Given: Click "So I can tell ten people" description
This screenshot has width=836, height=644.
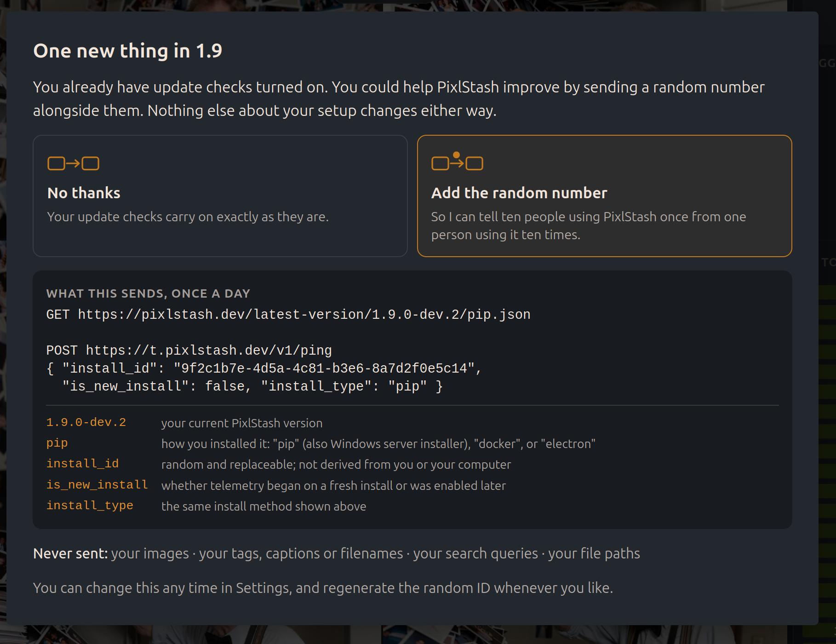Looking at the screenshot, I should (589, 226).
